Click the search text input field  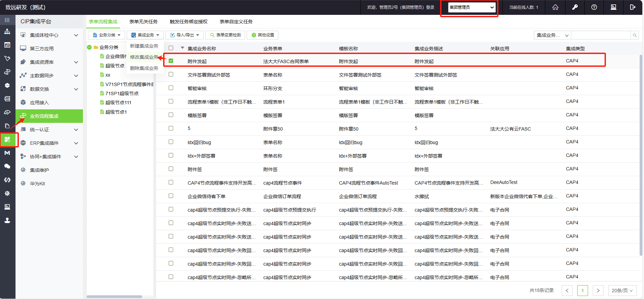pyautogui.click(x=601, y=35)
